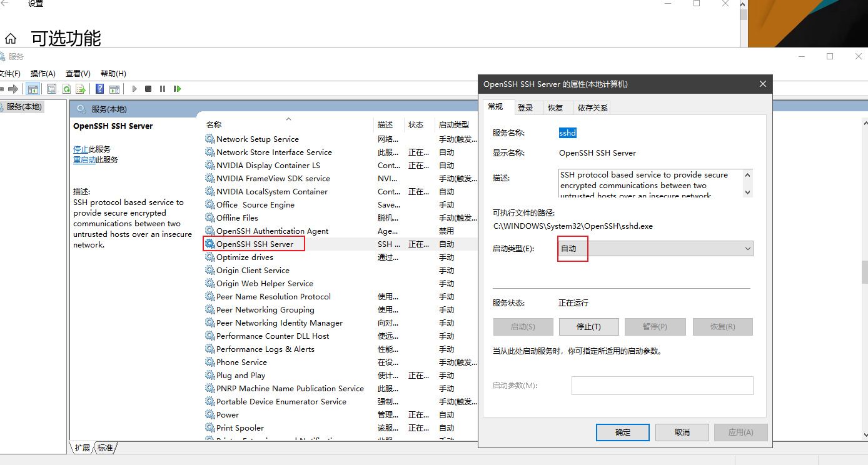Click the description box scroll-up arrow

pos(747,175)
